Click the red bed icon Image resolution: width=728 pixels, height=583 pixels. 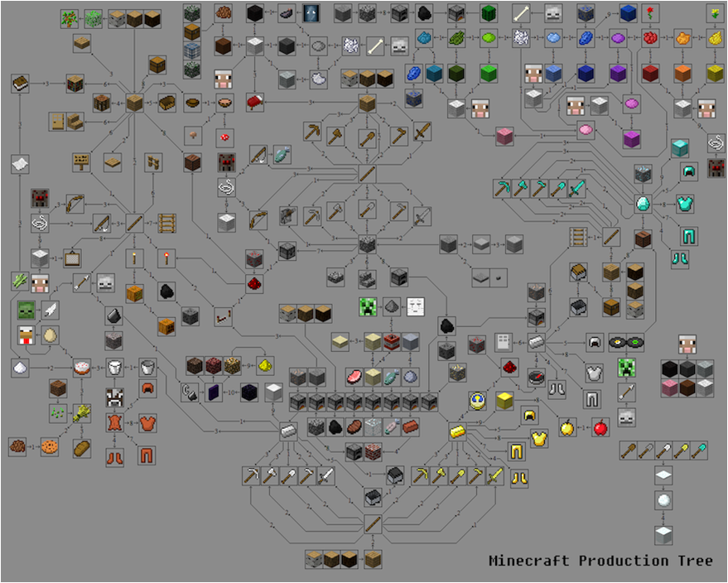[254, 102]
